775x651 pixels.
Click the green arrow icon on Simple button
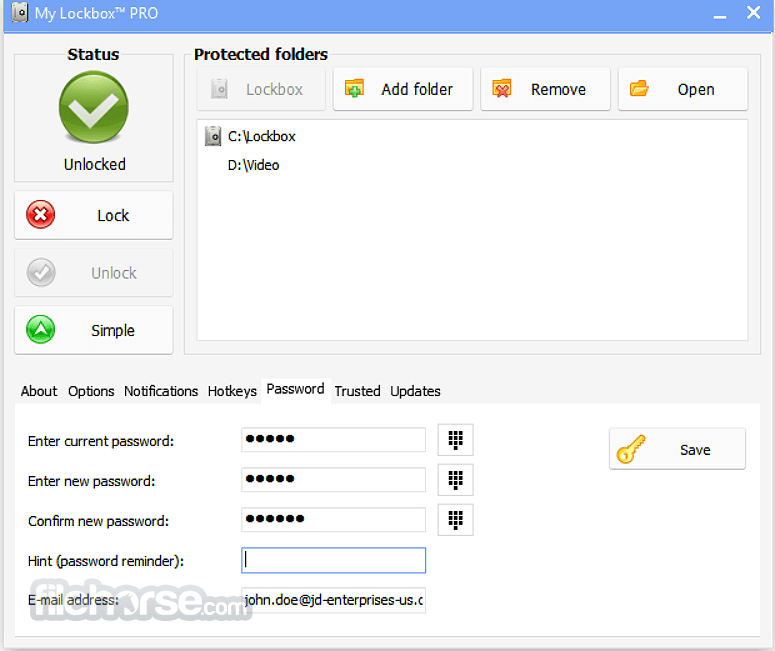[x=41, y=329]
